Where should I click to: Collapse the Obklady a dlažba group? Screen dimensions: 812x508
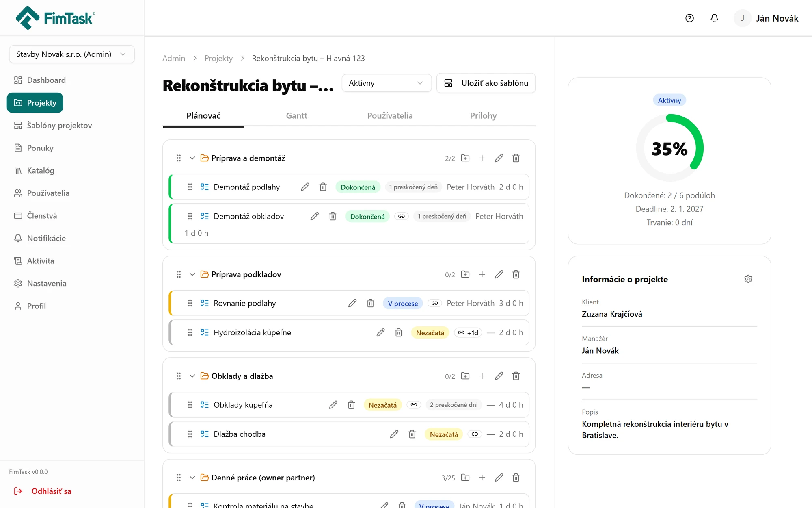pyautogui.click(x=192, y=376)
